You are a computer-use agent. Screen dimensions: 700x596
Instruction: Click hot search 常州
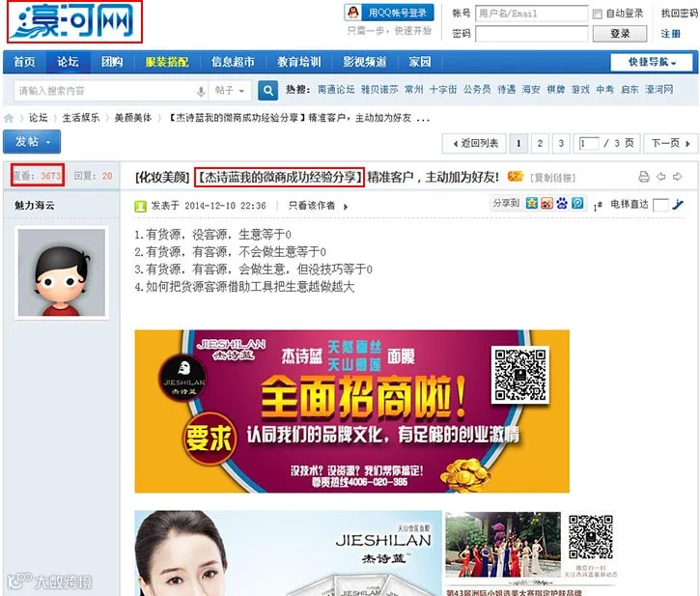click(x=414, y=90)
